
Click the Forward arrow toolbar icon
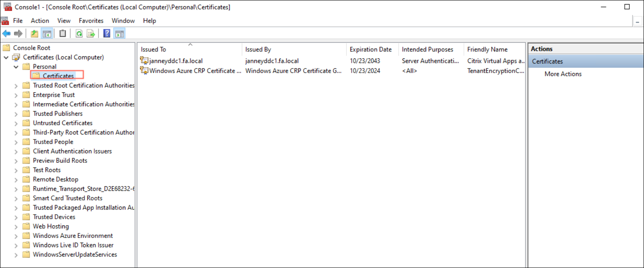[18, 34]
